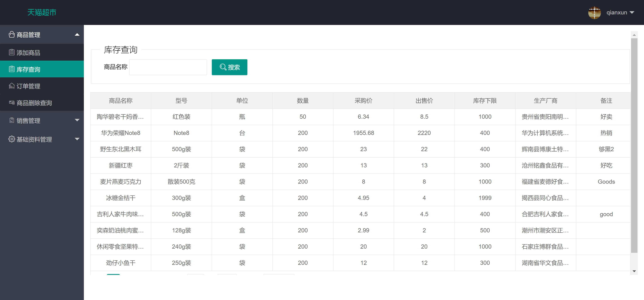
Task: Click the gear icon for 基础资料管理
Action: pos(12,139)
